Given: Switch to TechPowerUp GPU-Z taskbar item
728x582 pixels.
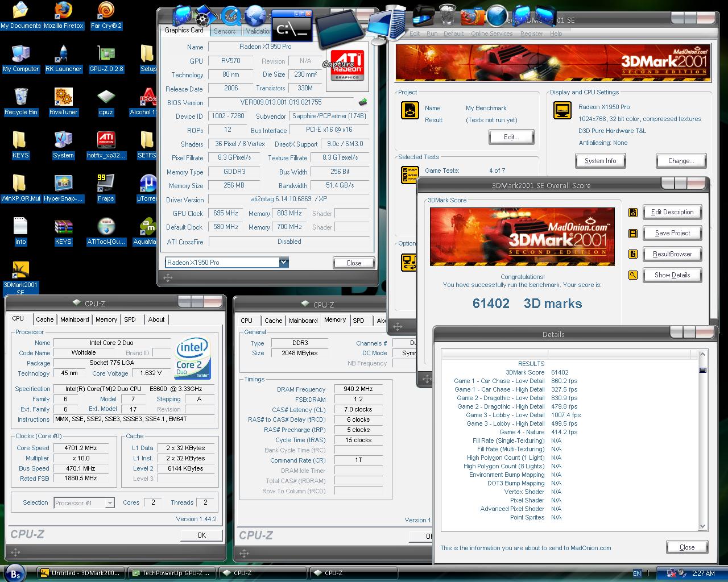Looking at the screenshot, I should (x=172, y=573).
